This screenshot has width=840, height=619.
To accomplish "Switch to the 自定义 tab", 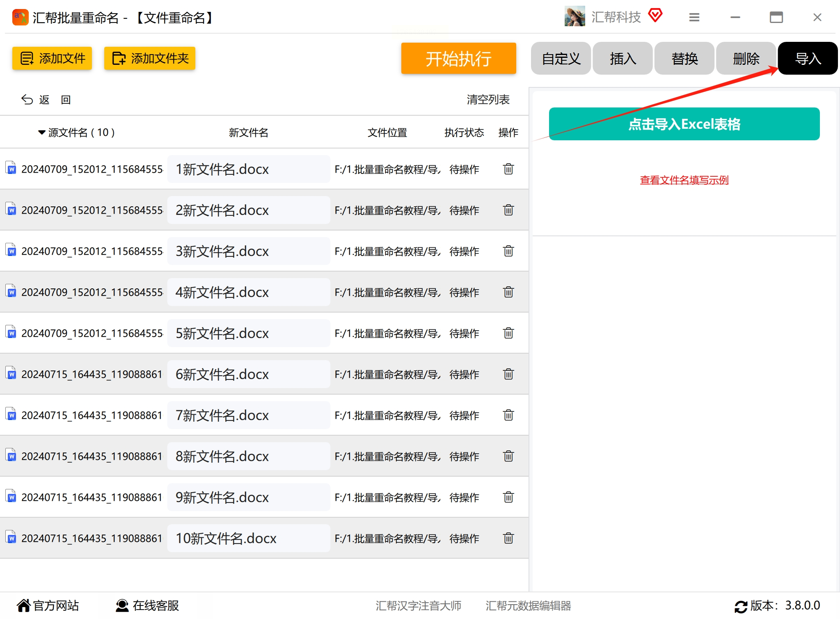I will pos(561,59).
